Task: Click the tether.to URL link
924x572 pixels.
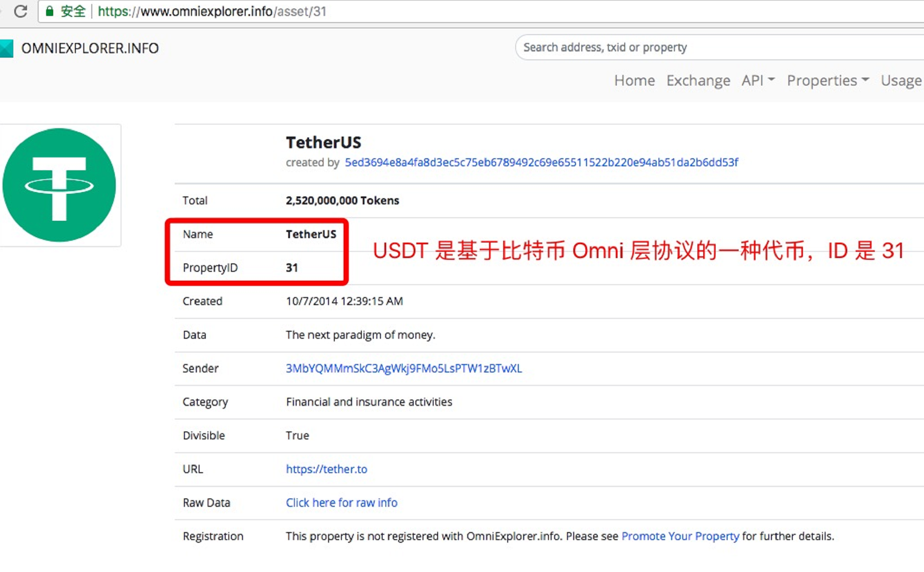Action: (x=327, y=469)
